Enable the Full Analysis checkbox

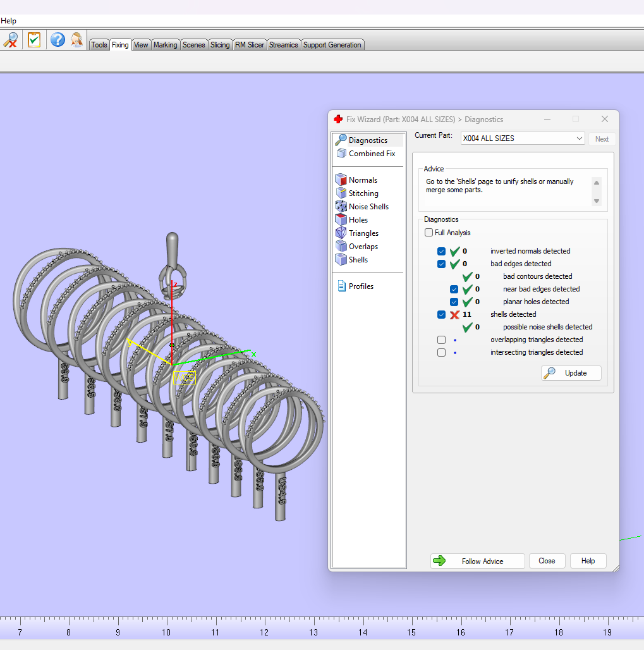click(429, 233)
